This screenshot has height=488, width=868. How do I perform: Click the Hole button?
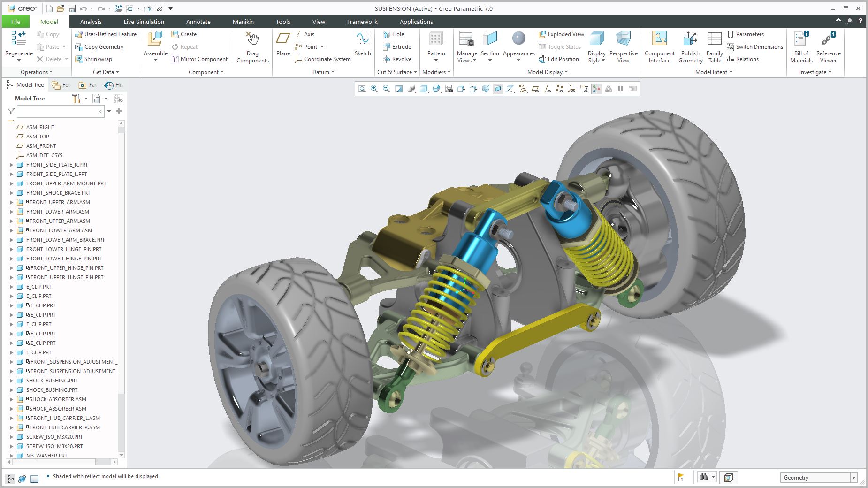click(393, 34)
